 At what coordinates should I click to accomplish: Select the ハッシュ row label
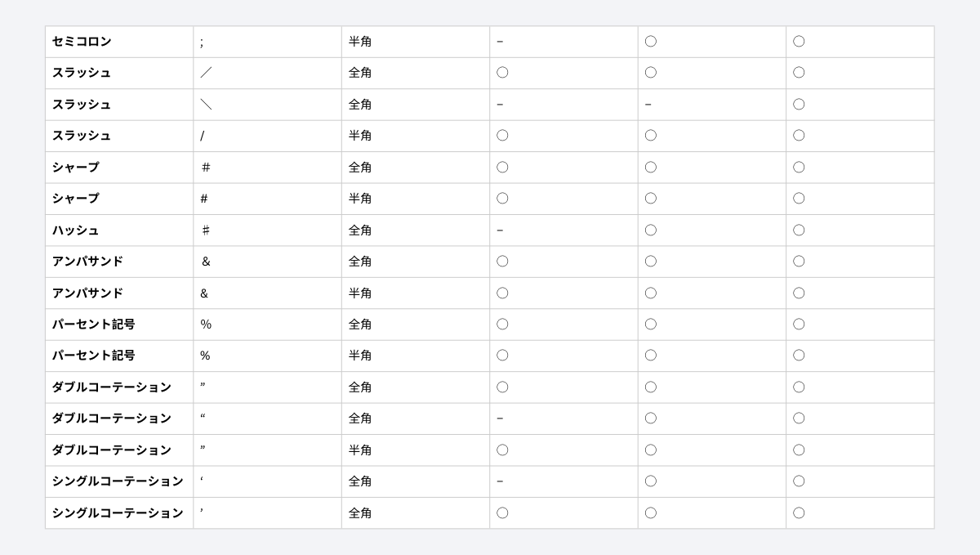76,230
